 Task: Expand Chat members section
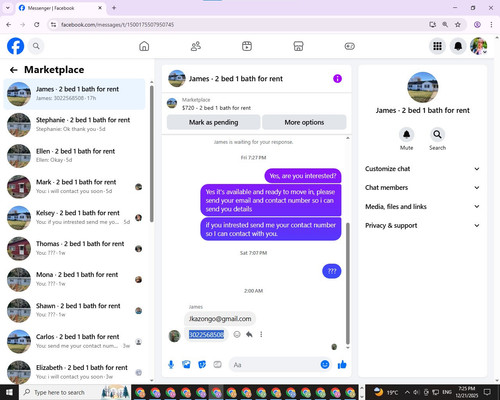click(422, 187)
